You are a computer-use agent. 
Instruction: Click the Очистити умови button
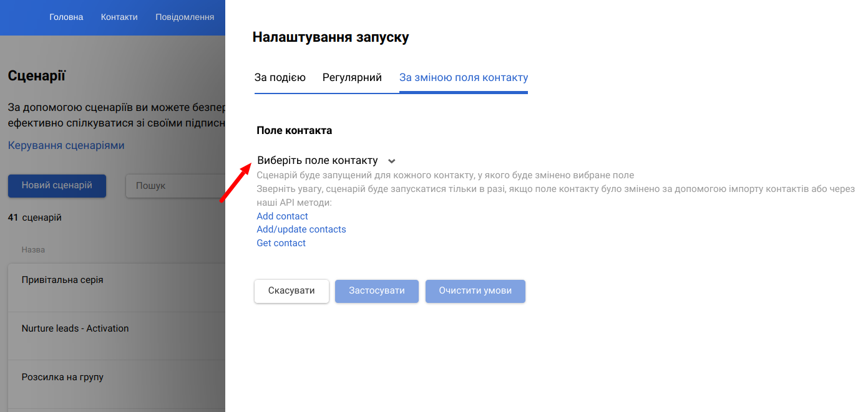pos(475,291)
